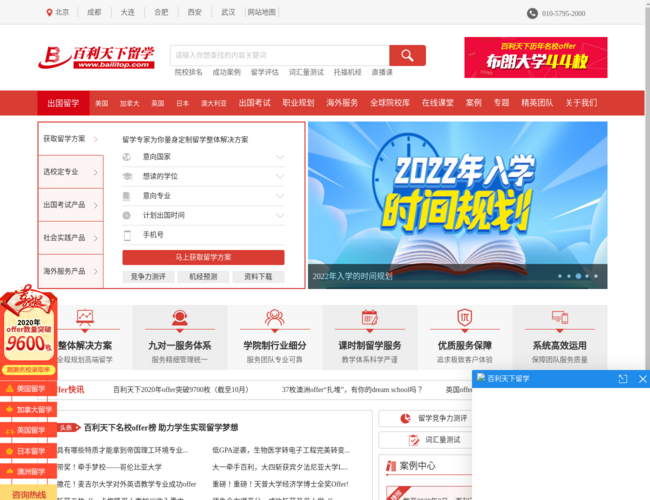Open the 意向国家 dropdown

click(x=203, y=157)
